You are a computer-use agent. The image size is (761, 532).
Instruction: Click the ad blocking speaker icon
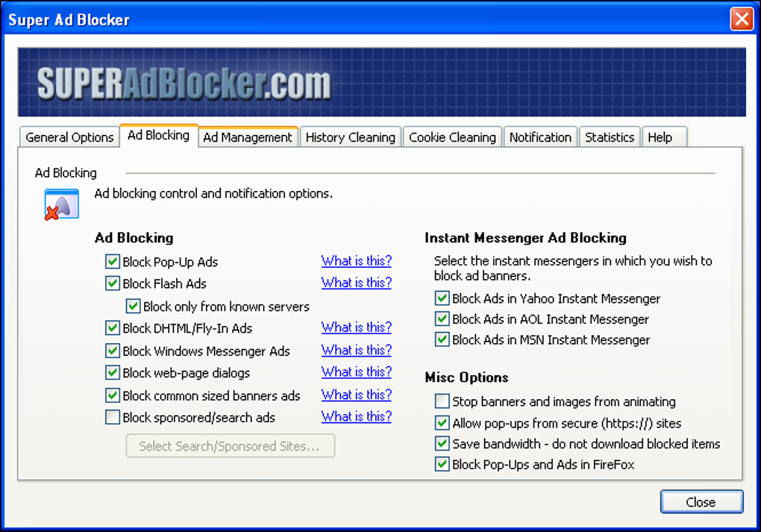click(x=62, y=204)
